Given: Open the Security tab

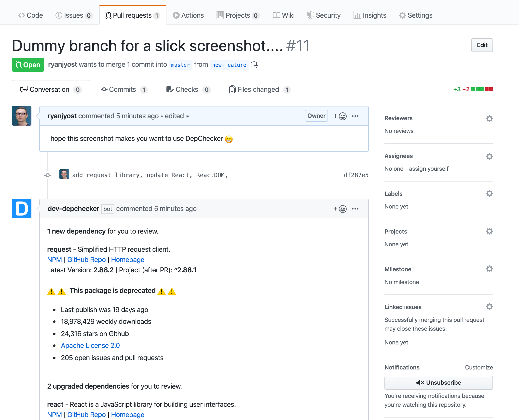Looking at the screenshot, I should pyautogui.click(x=324, y=15).
